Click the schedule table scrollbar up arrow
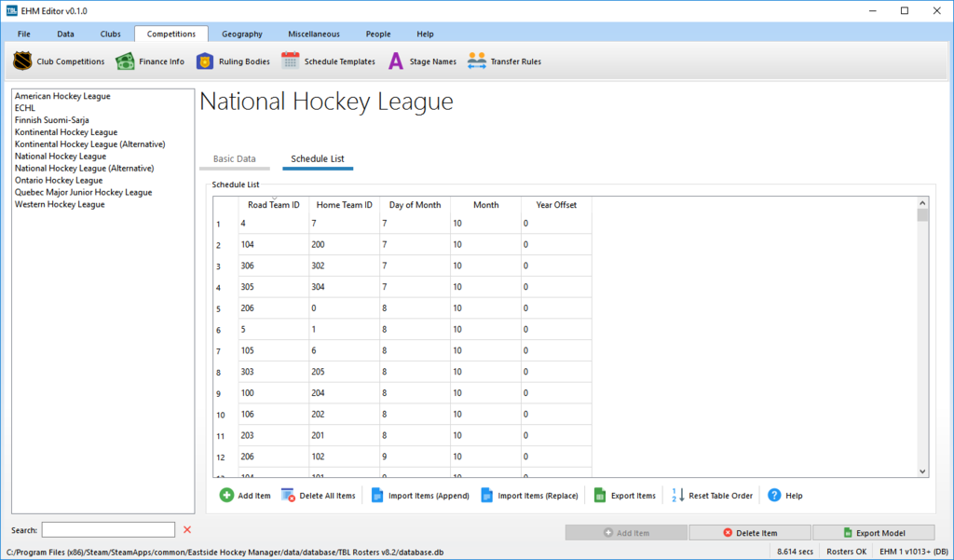 [922, 203]
